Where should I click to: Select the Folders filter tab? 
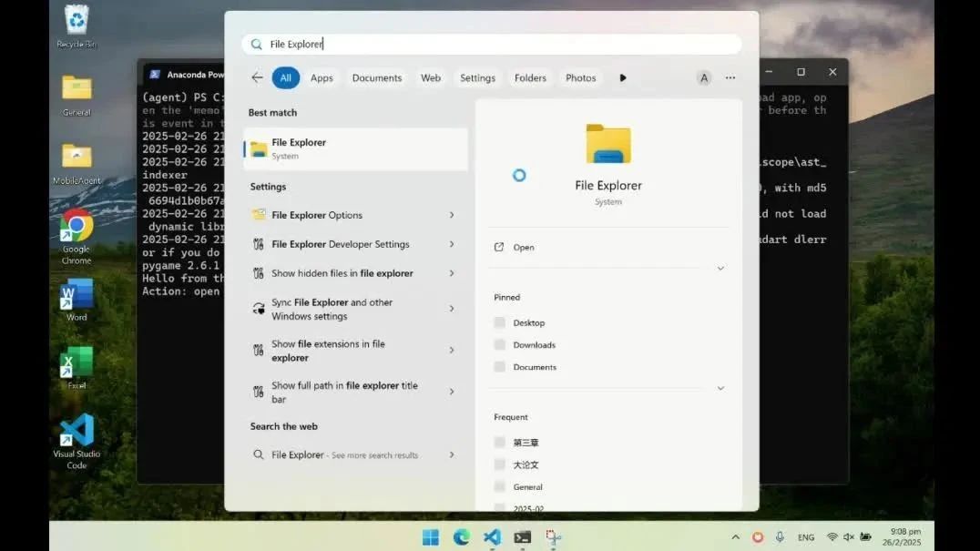coord(530,77)
